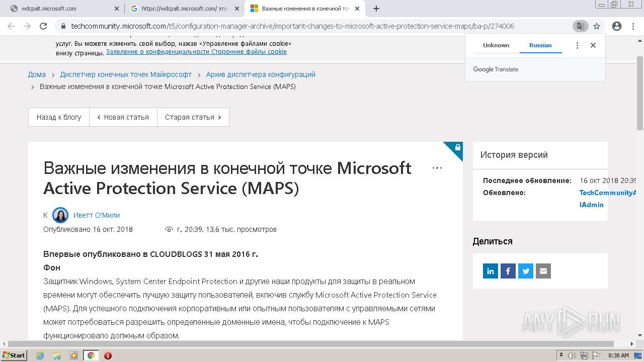
Task: Open TechCommunity updater profile link
Action: coord(608,199)
